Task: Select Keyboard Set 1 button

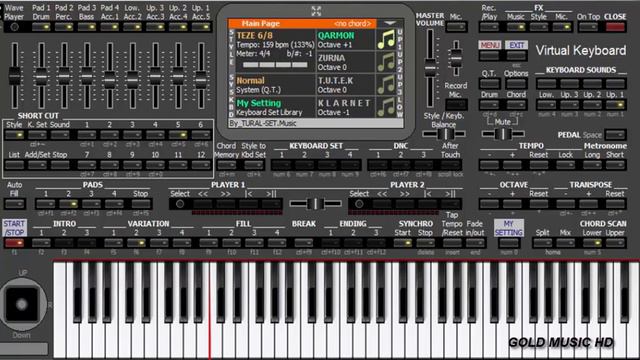Action: click(282, 165)
